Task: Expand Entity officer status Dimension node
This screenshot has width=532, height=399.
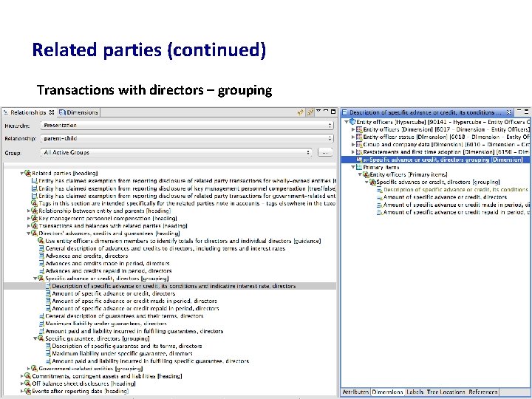Action: pyautogui.click(x=353, y=137)
